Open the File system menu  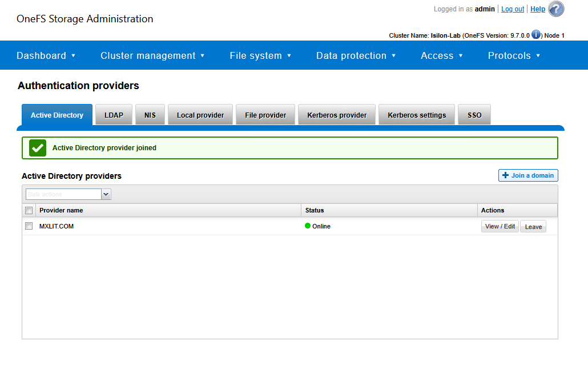pyautogui.click(x=260, y=55)
